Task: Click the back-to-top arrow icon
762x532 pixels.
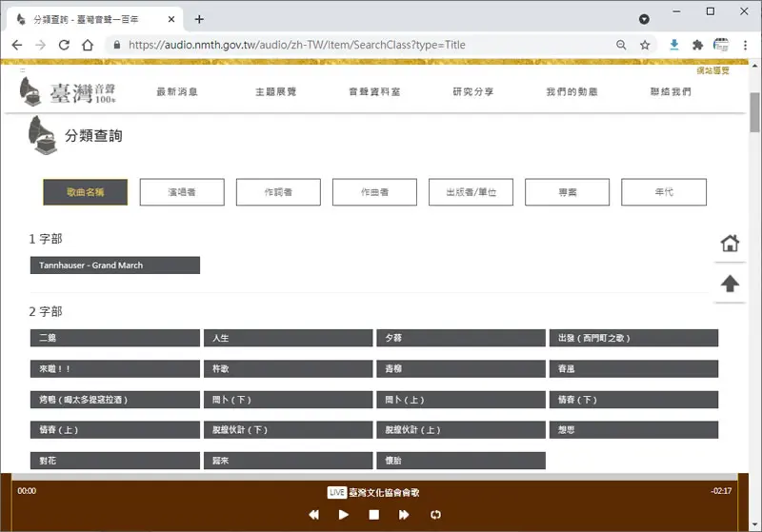Action: [x=730, y=284]
